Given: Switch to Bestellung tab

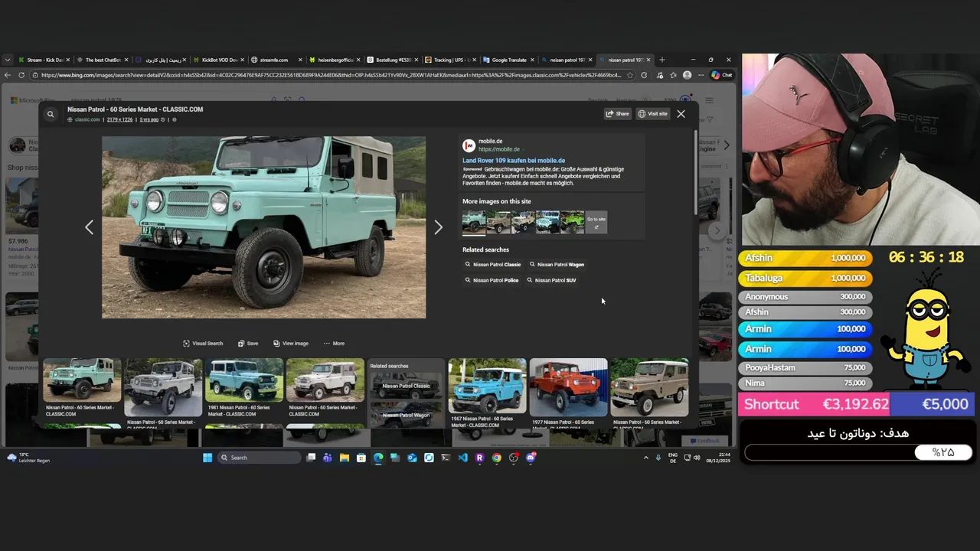Looking at the screenshot, I should (x=394, y=60).
